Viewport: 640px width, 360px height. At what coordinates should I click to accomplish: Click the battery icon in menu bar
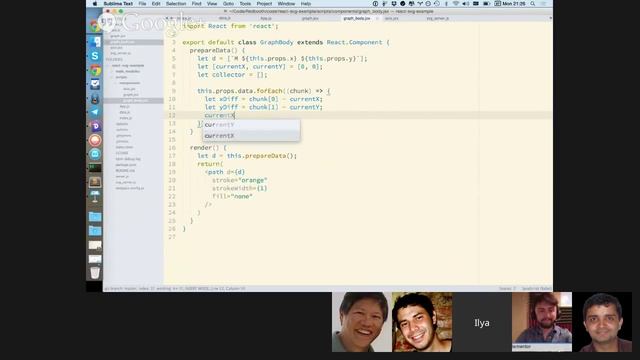[x=487, y=4]
